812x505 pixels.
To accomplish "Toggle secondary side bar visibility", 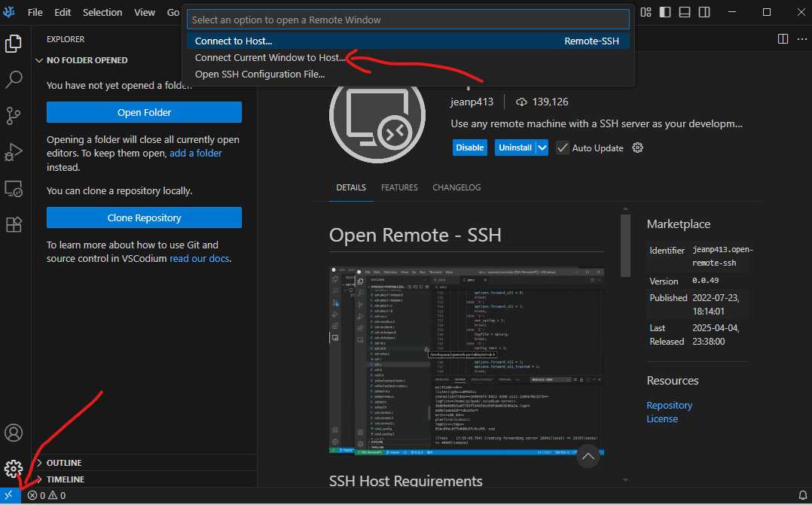I will (704, 12).
